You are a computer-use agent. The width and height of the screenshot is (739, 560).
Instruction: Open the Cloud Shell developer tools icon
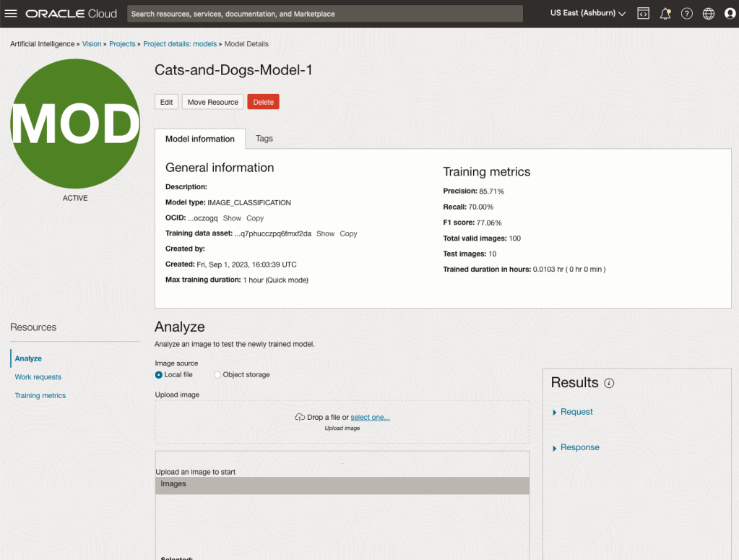(x=643, y=14)
